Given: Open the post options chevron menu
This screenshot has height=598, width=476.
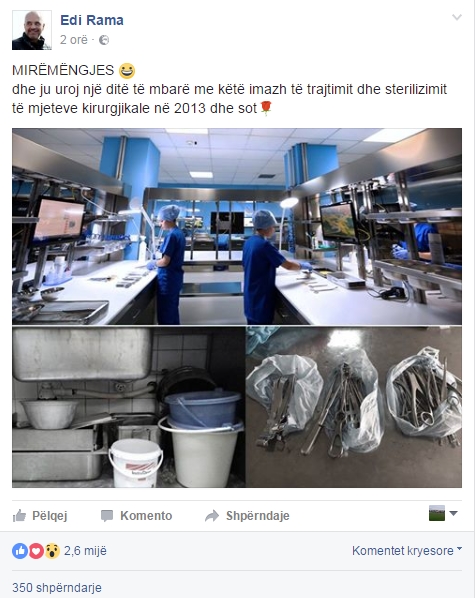Looking at the screenshot, I should pyautogui.click(x=457, y=17).
